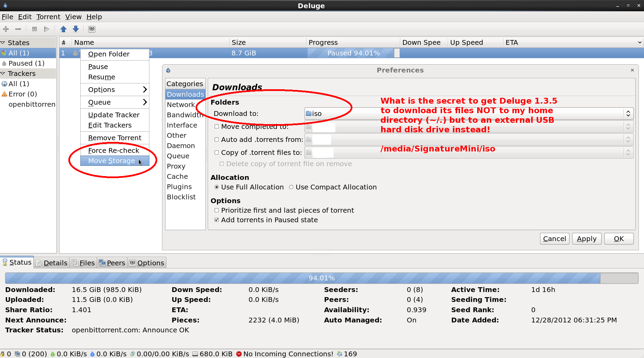Screen dimensions: 644x358
Task: Click the Paused 94.01% progress cell
Action: point(353,53)
